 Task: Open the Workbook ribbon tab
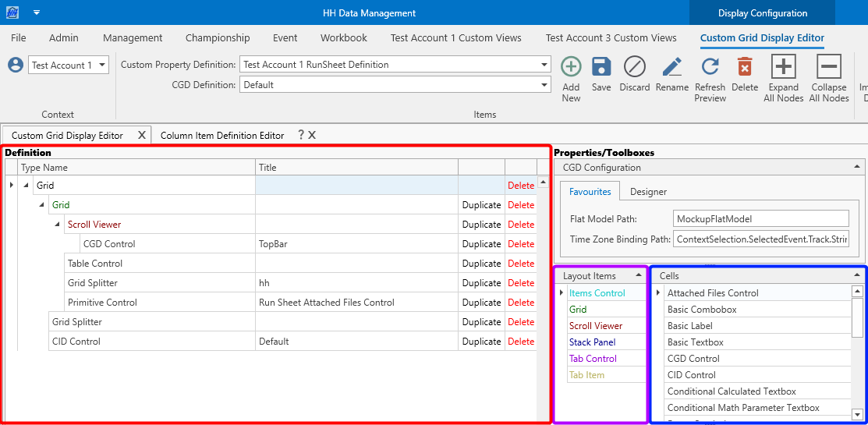tap(344, 37)
